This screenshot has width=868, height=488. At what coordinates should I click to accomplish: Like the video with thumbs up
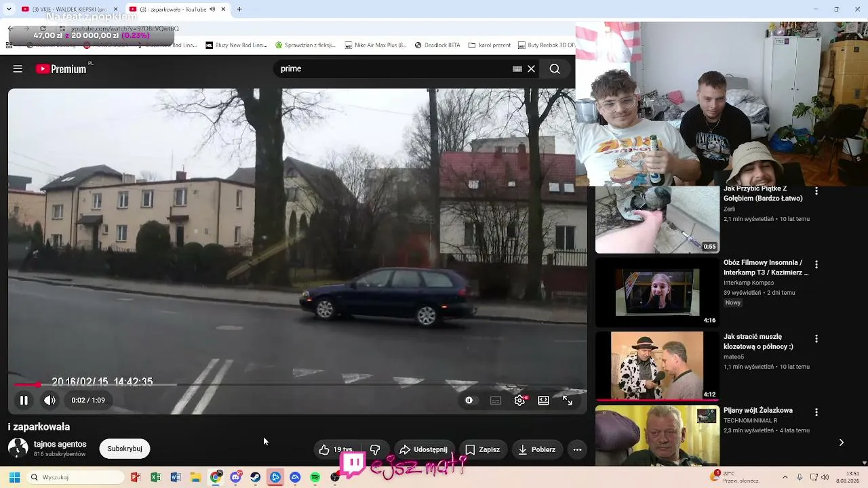336,449
